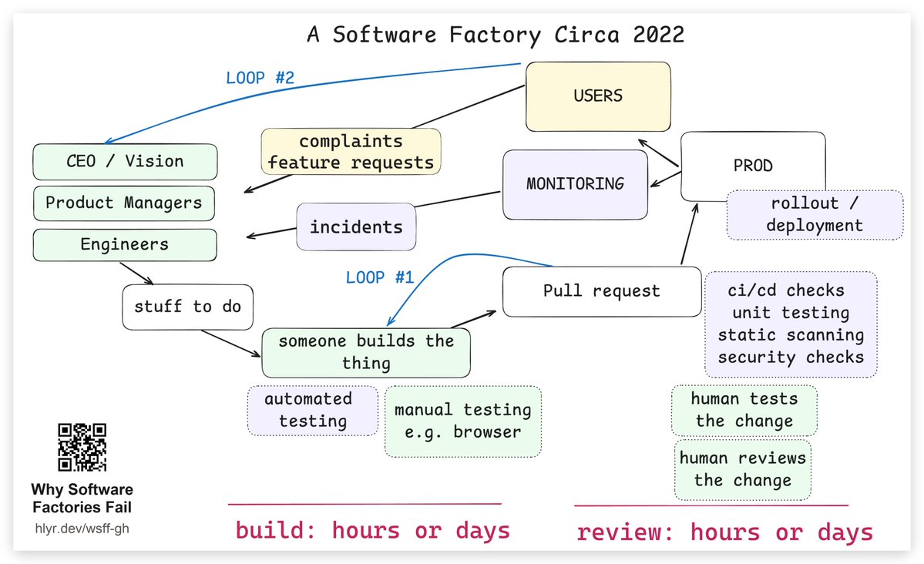Select complaints feature requests box
The height and width of the screenshot is (564, 924).
click(x=351, y=152)
